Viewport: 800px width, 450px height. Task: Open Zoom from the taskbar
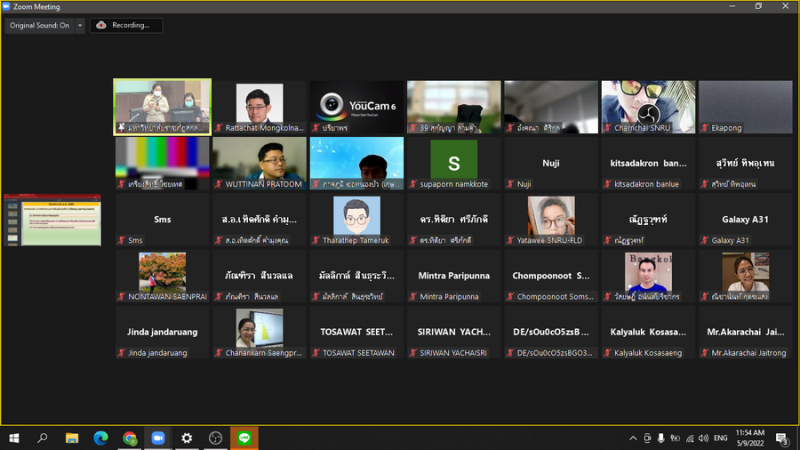pos(158,438)
